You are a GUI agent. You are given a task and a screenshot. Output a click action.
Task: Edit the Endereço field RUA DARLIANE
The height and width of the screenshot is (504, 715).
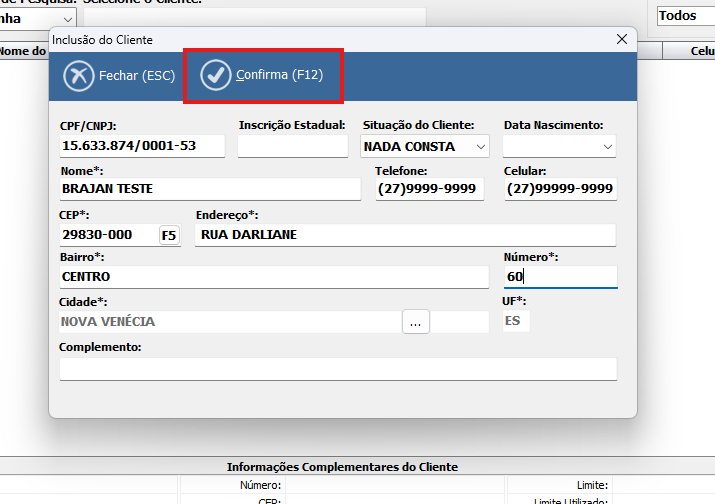point(405,235)
